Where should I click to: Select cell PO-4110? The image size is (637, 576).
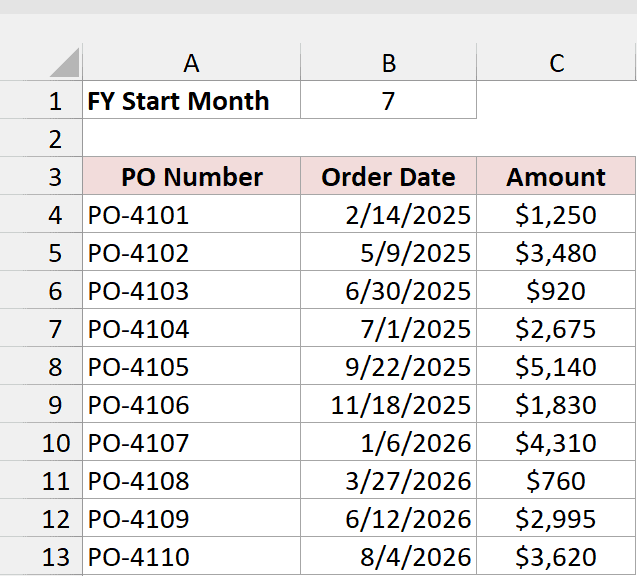[191, 556]
